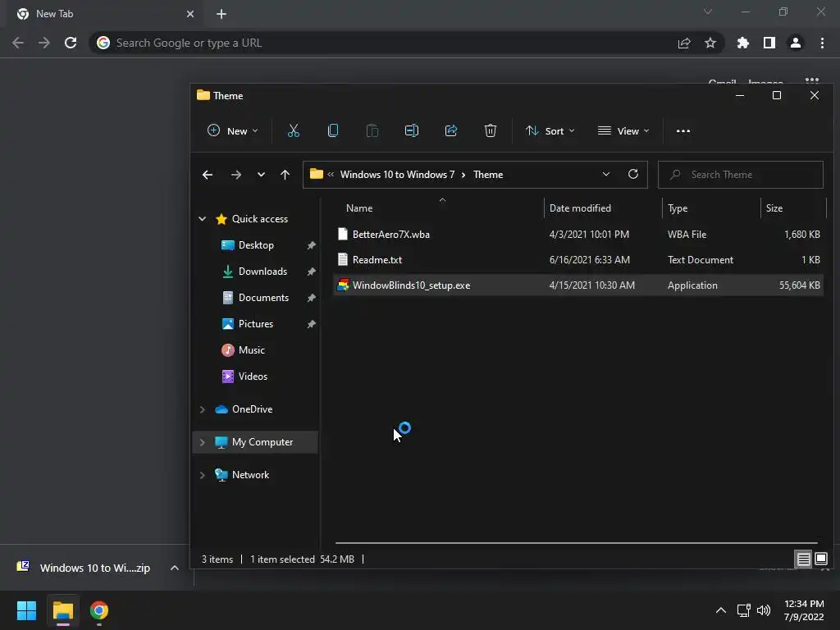Open File Explorer from taskbar
840x630 pixels.
tap(62, 610)
